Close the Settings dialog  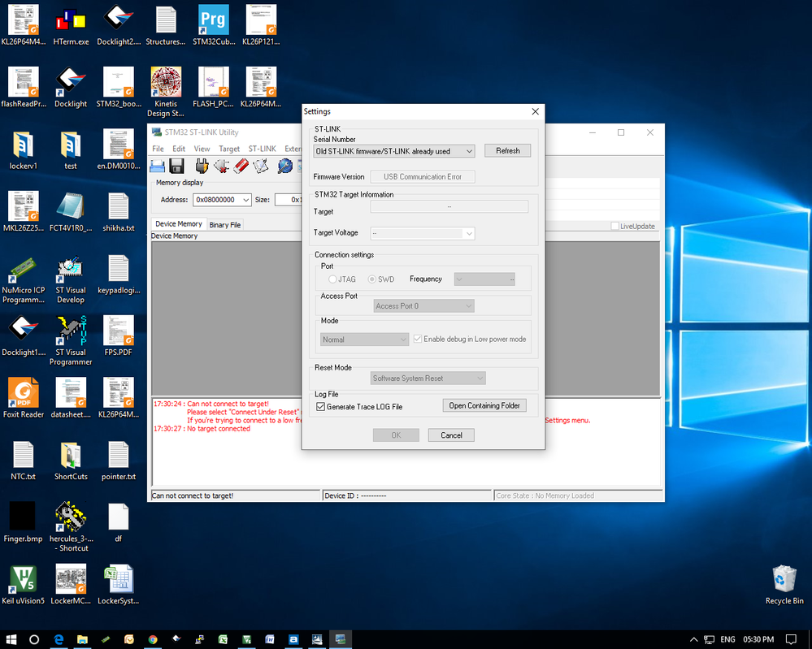point(536,111)
